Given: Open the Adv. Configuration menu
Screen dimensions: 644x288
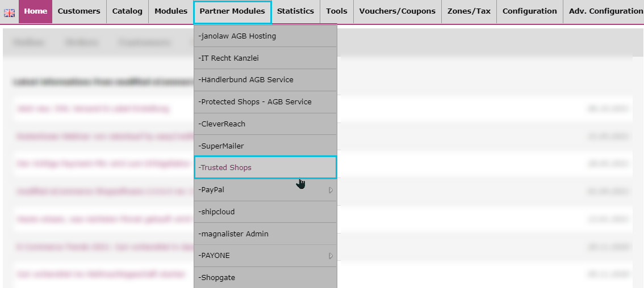Looking at the screenshot, I should 603,11.
